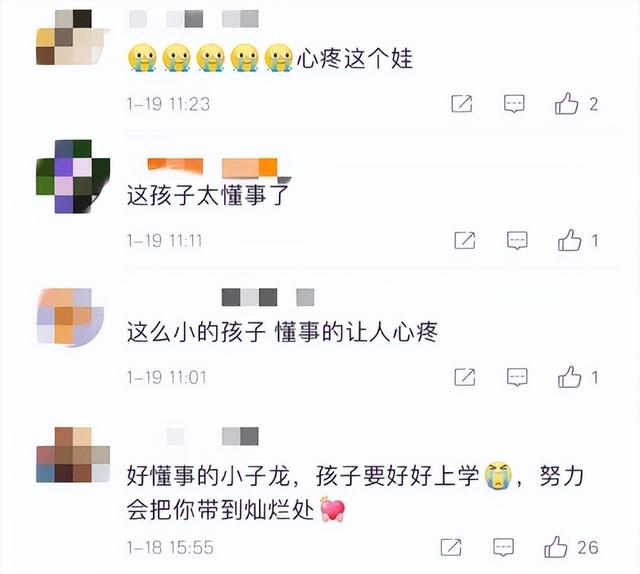Select the comment text 心疼这个娃
This screenshot has width=640, height=574.
(x=354, y=58)
